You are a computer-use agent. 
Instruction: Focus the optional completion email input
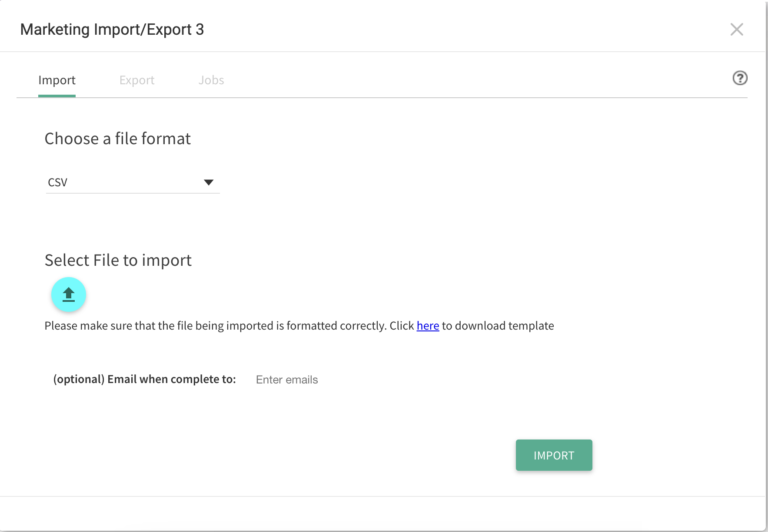287,379
